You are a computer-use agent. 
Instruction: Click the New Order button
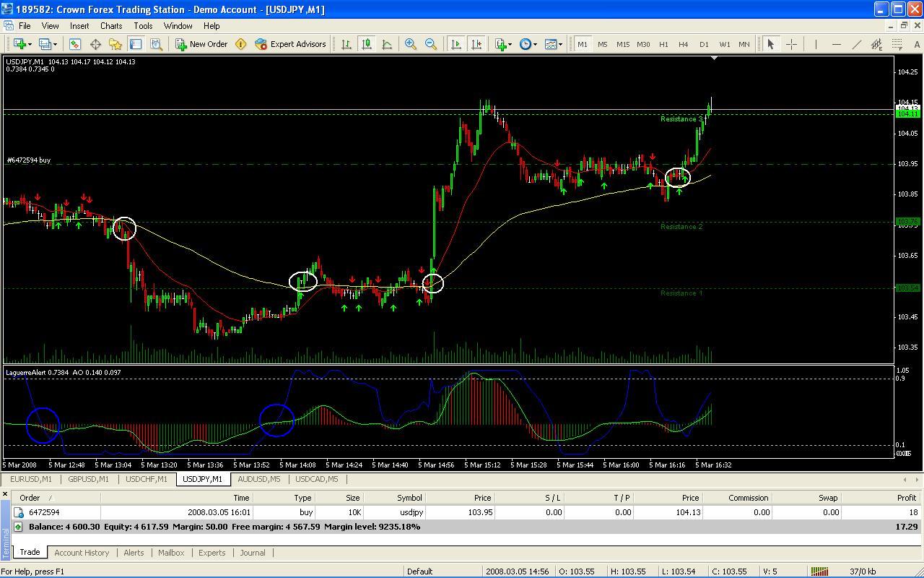point(202,44)
